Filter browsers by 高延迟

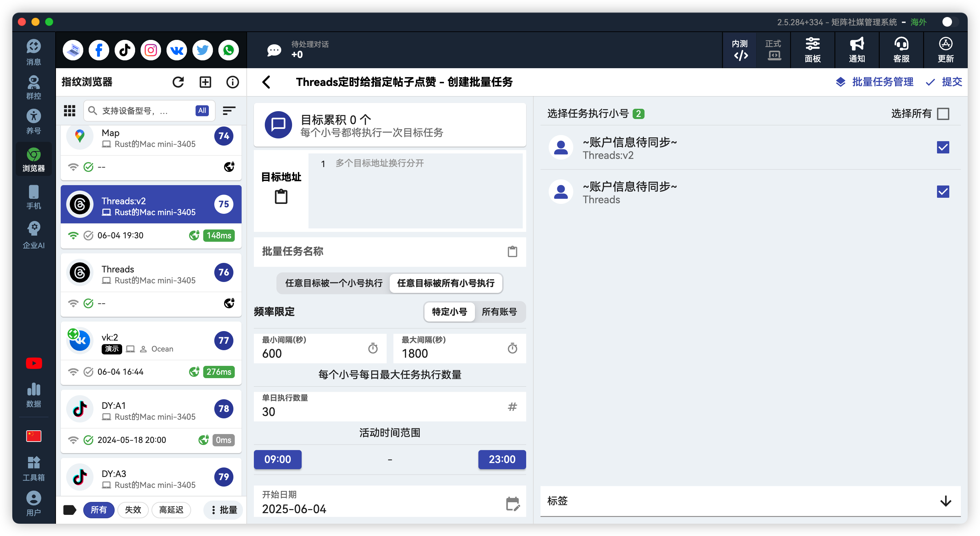pyautogui.click(x=171, y=509)
